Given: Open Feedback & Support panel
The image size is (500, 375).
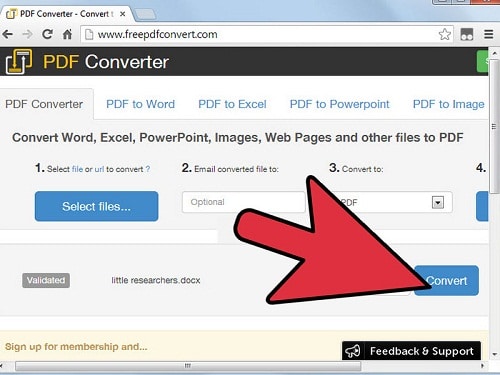Looking at the screenshot, I should [411, 351].
